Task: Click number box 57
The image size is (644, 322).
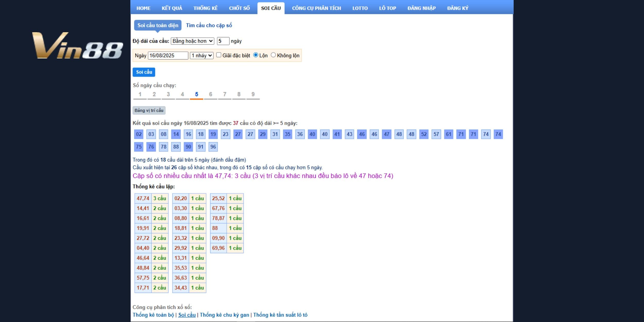Action: point(436,134)
